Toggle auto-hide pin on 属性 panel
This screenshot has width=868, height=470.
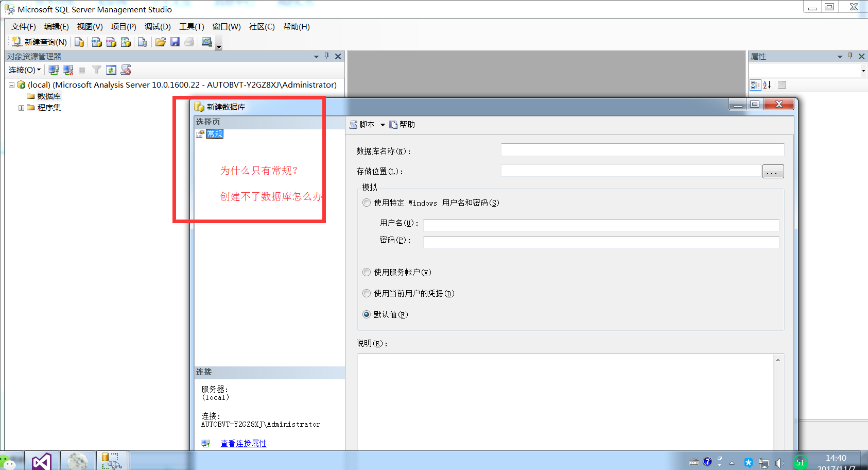tap(850, 56)
